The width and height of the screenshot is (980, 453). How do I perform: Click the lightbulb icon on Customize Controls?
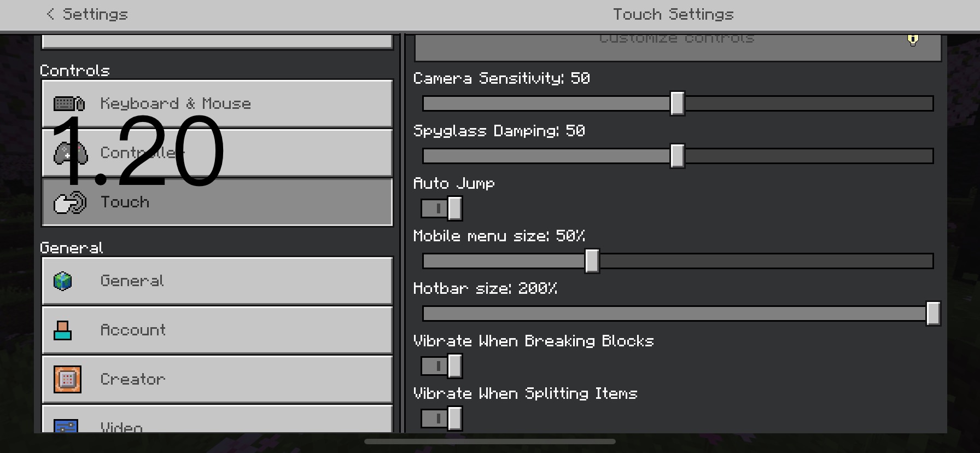[x=913, y=39]
